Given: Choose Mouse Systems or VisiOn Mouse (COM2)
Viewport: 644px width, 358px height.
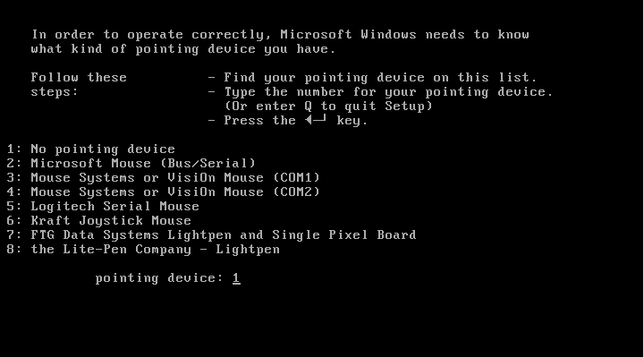Looking at the screenshot, I should [x=163, y=192].
